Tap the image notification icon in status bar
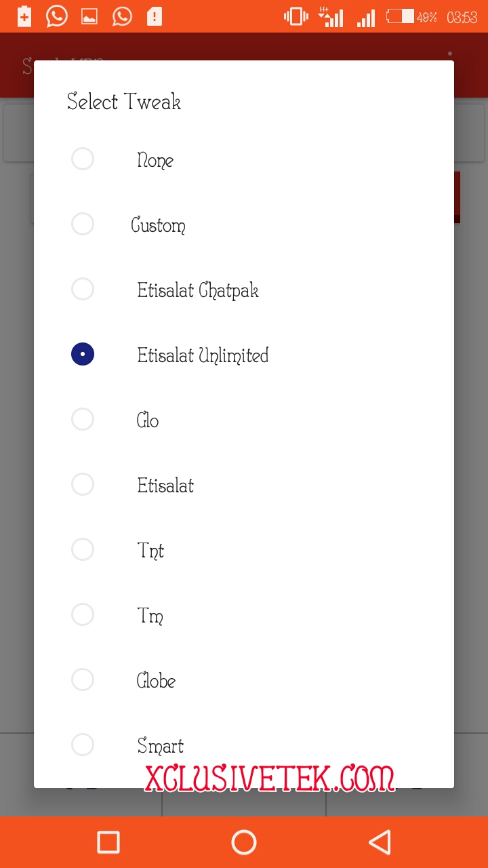Viewport: 488px width, 868px height. 89,17
